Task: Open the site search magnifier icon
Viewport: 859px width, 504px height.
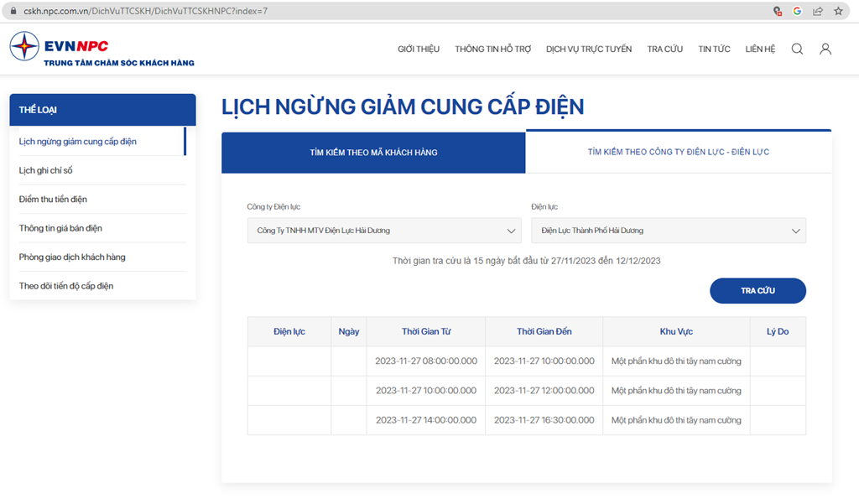Action: click(797, 49)
